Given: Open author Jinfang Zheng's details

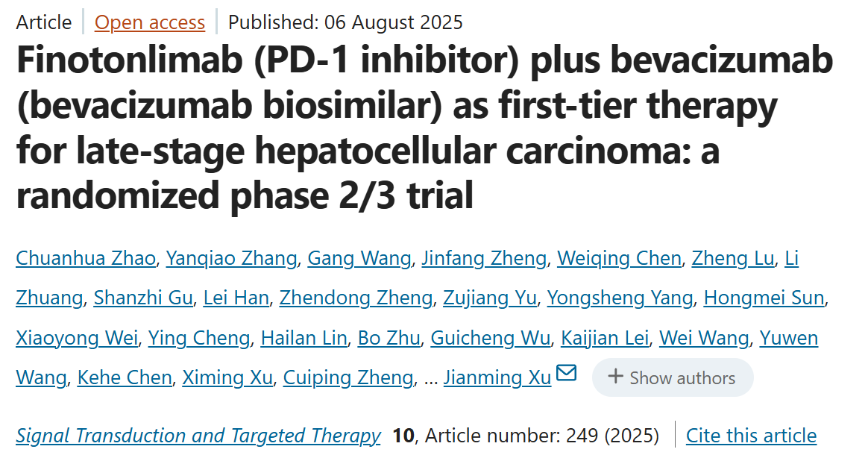Looking at the screenshot, I should (485, 258).
